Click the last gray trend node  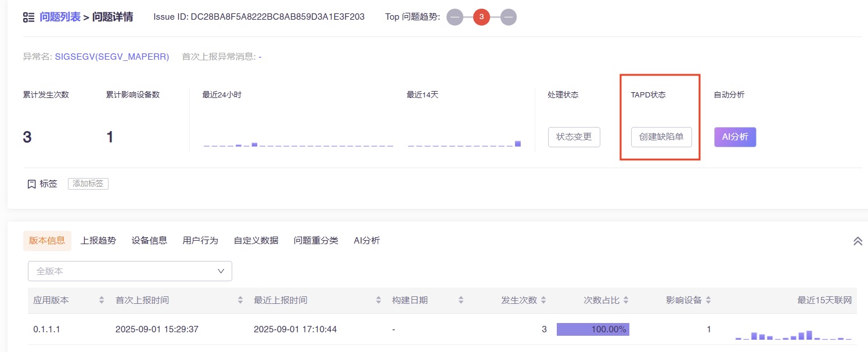[508, 17]
